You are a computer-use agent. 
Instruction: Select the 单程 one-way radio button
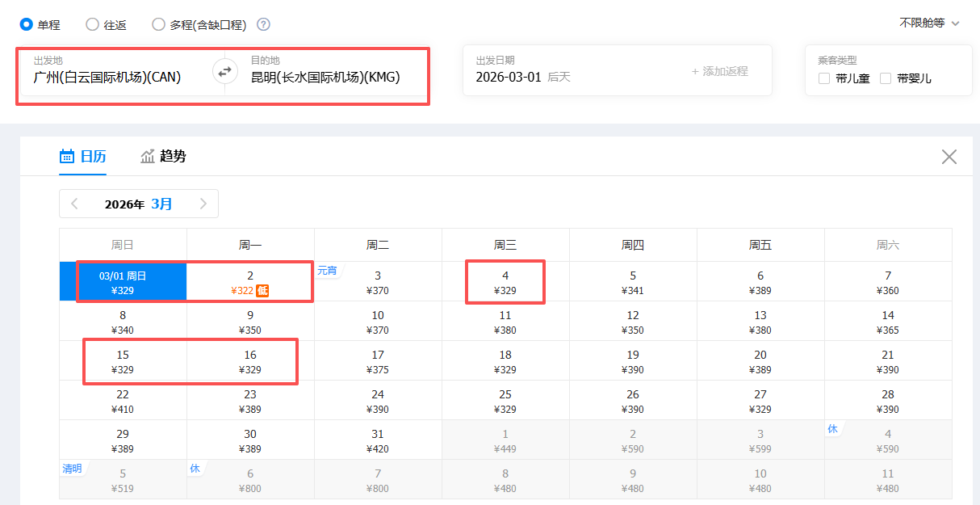click(27, 24)
